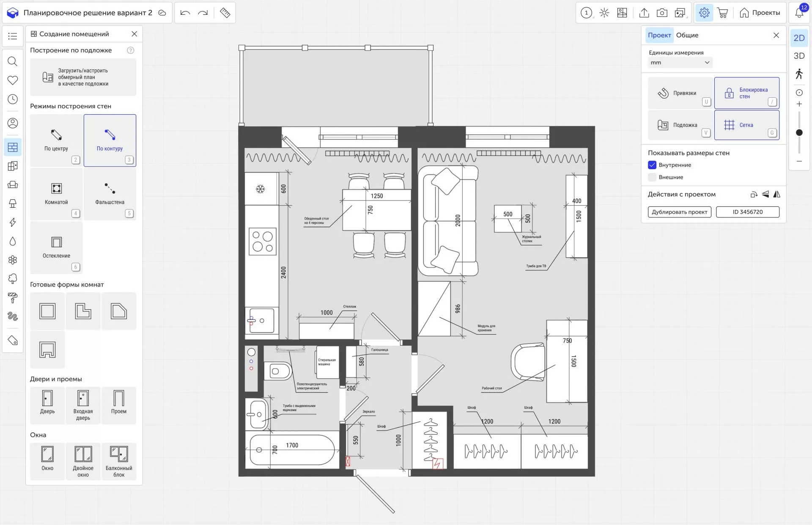This screenshot has width=812, height=525.
Task: Uncheck the 'Внутренние' wall sizes checkbox
Action: pyautogui.click(x=652, y=165)
